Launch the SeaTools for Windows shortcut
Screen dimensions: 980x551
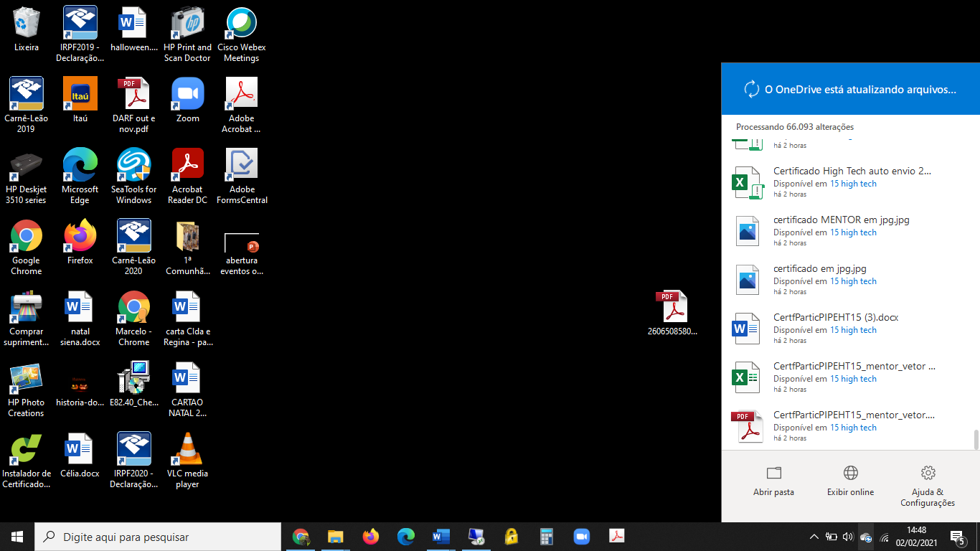[x=134, y=176]
